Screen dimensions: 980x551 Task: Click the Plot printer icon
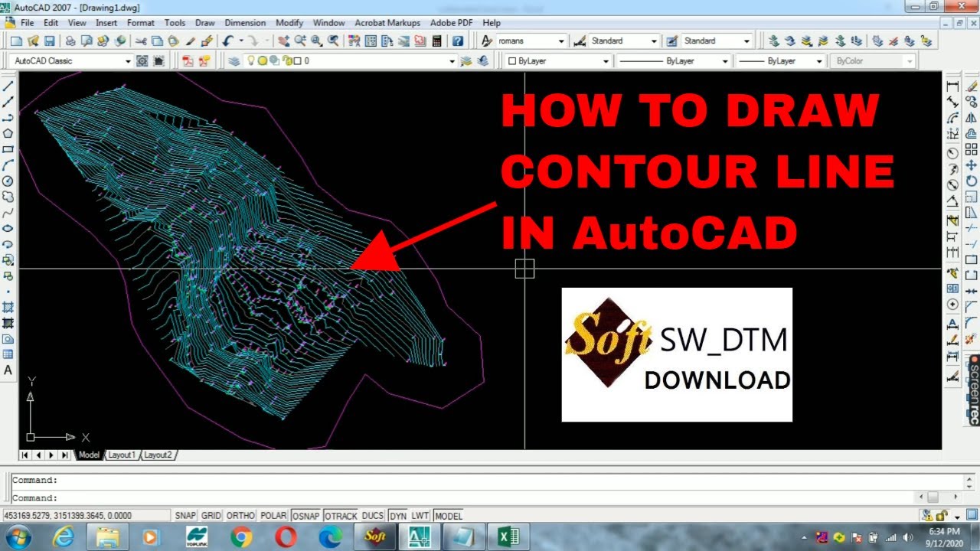pos(70,41)
